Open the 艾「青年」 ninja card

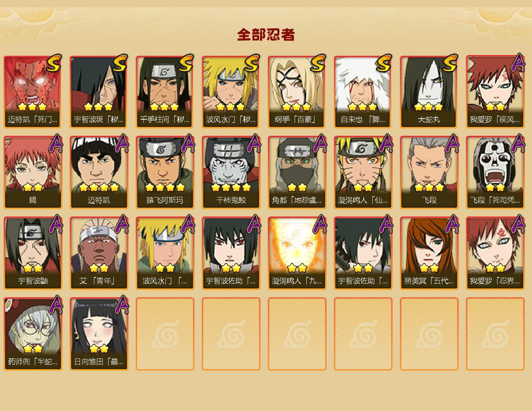(x=99, y=253)
